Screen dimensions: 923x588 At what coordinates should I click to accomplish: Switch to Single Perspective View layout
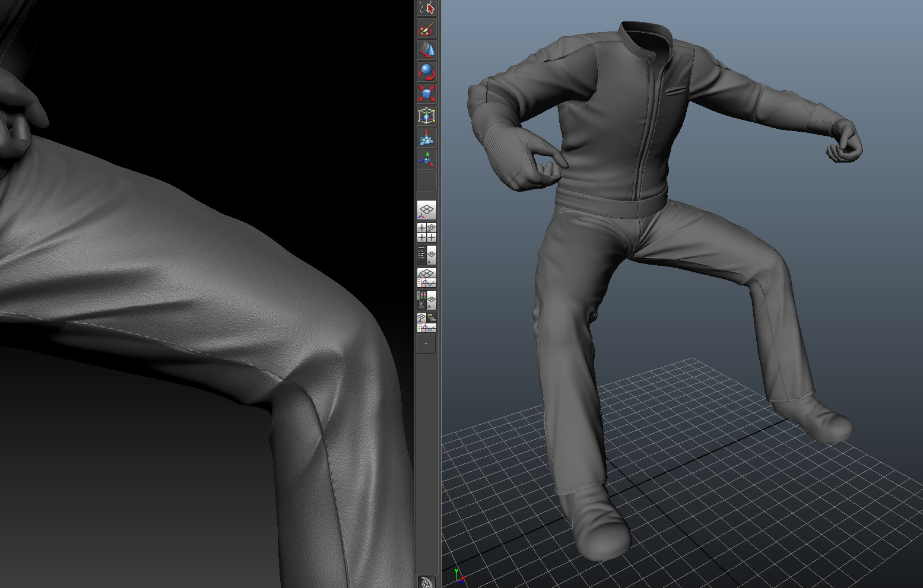coord(427,211)
